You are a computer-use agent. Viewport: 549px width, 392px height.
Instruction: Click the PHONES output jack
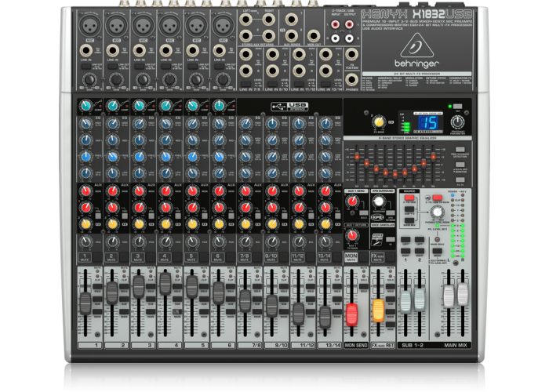(x=351, y=80)
